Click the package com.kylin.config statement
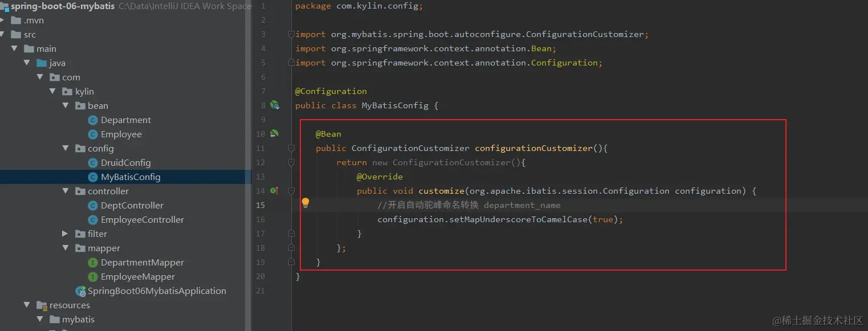The width and height of the screenshot is (868, 331). tap(359, 6)
